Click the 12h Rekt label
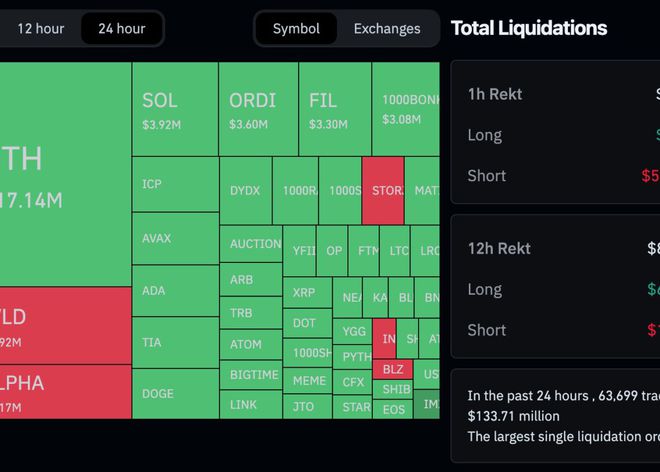 coord(499,248)
